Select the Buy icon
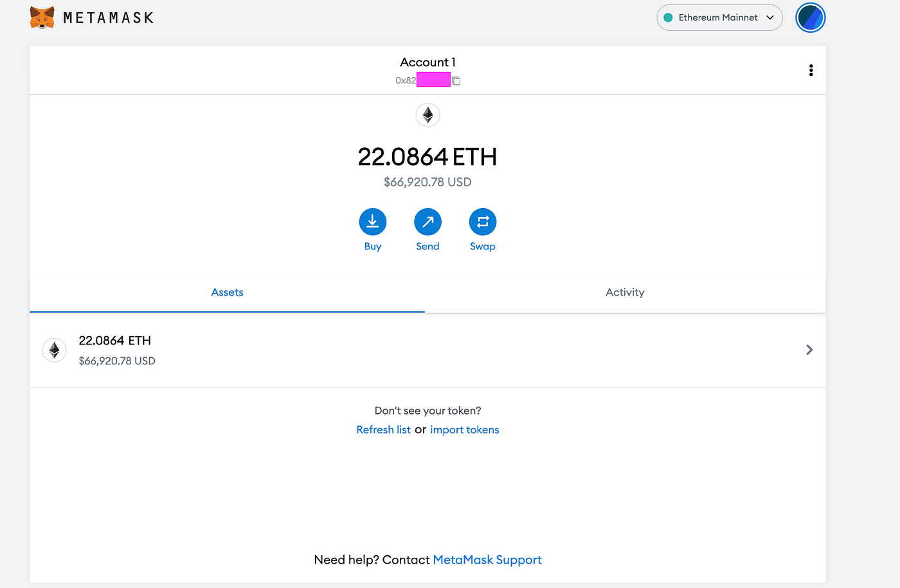Screen dimensions: 900x588 pyautogui.click(x=373, y=222)
